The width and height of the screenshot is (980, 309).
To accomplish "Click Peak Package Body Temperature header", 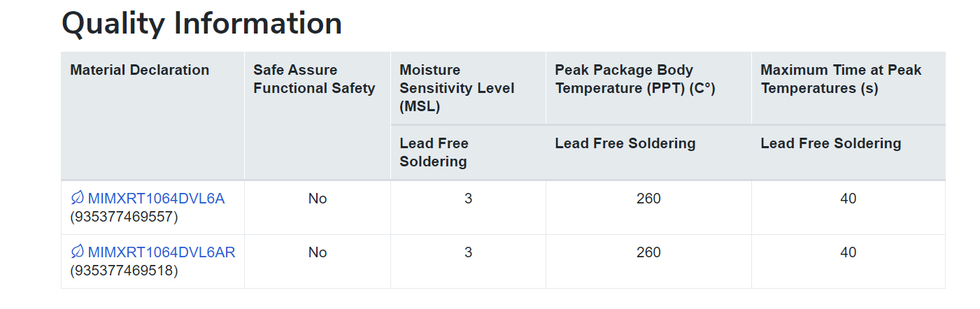I will coord(635,79).
